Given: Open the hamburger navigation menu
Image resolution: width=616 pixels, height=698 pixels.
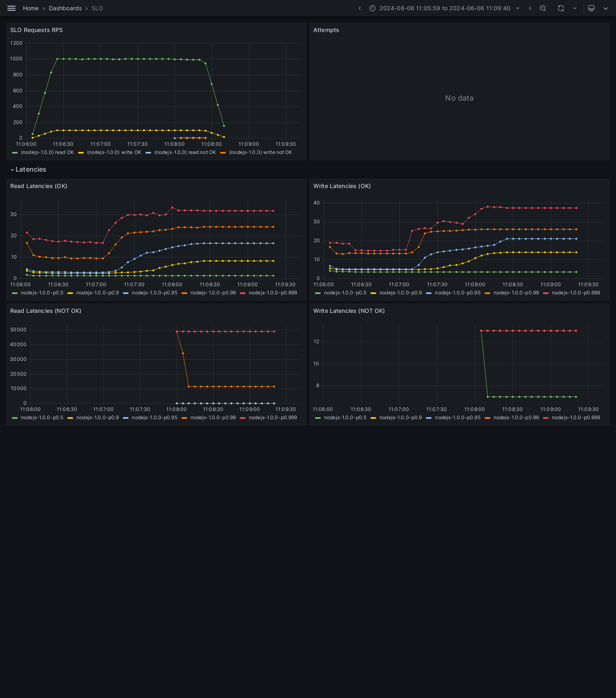Looking at the screenshot, I should coord(11,8).
